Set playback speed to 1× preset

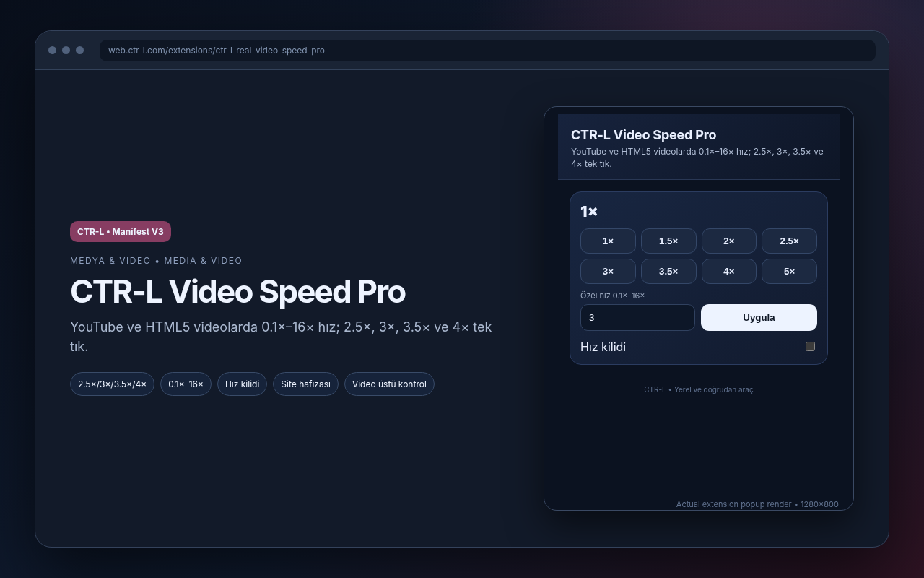coord(608,241)
